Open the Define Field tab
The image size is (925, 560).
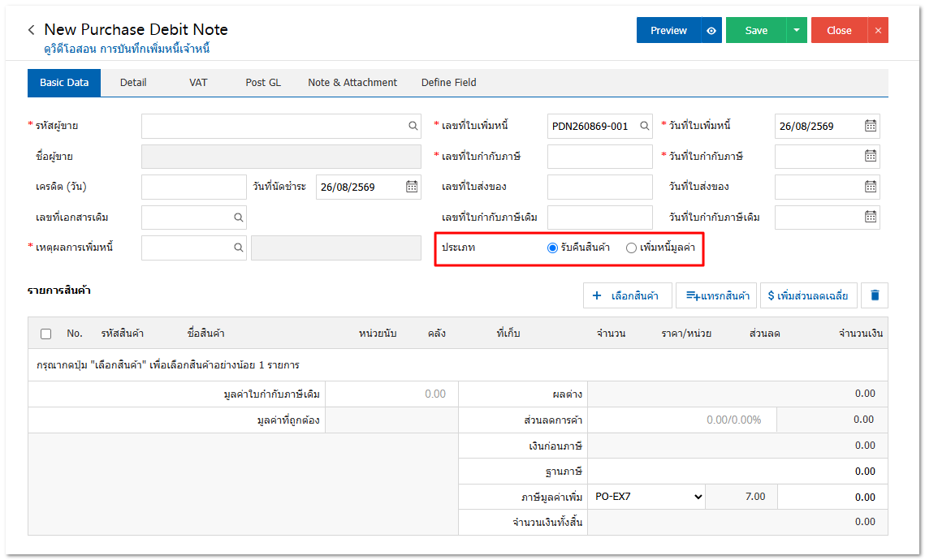tap(448, 83)
